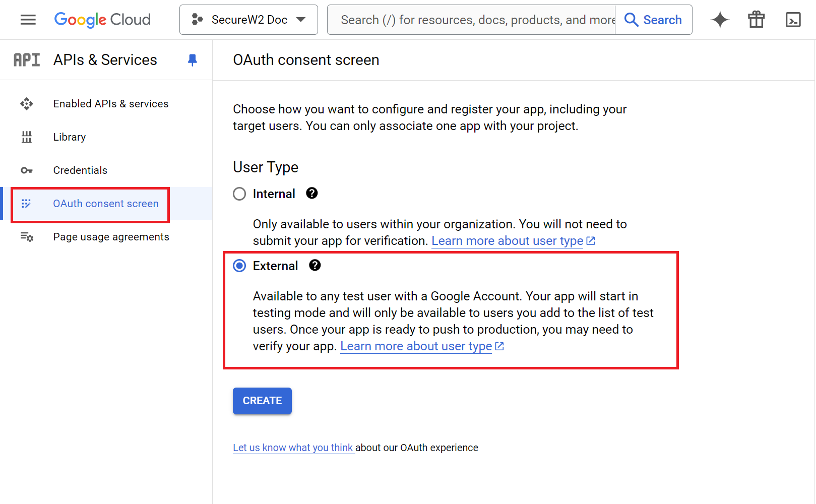Select OAuth consent screen in sidebar

(106, 204)
